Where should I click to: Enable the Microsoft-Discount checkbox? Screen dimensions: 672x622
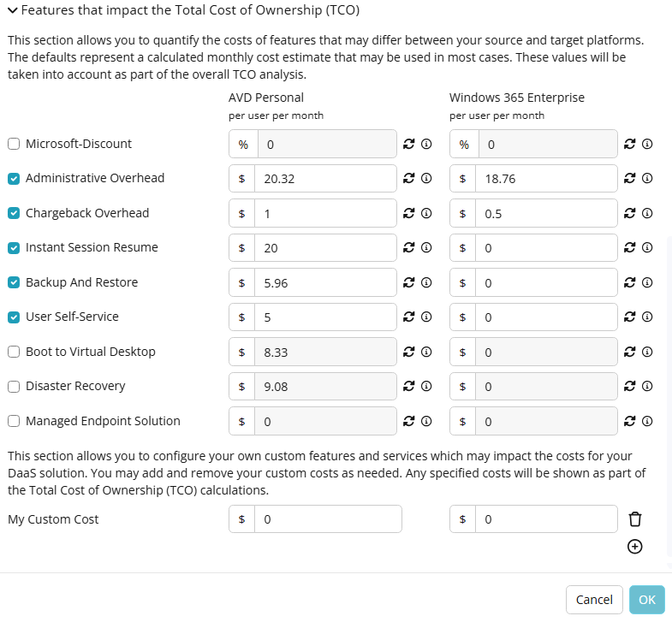[x=14, y=144]
